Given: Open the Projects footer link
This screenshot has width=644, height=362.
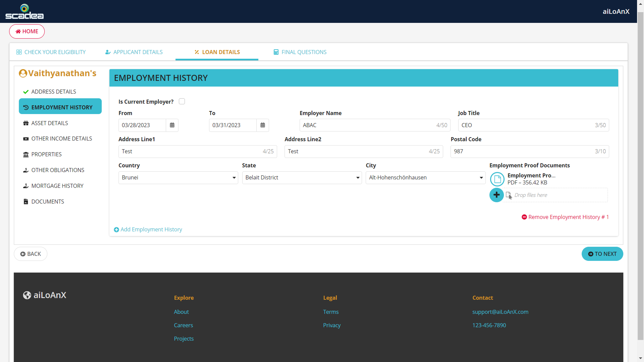Looking at the screenshot, I should coord(184,339).
